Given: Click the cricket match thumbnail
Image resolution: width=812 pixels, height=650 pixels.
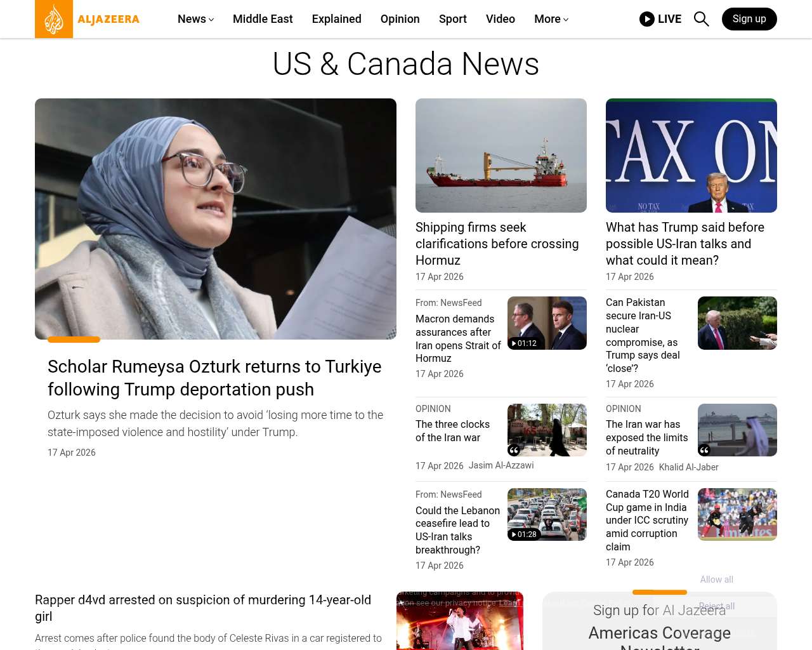Looking at the screenshot, I should (x=737, y=514).
